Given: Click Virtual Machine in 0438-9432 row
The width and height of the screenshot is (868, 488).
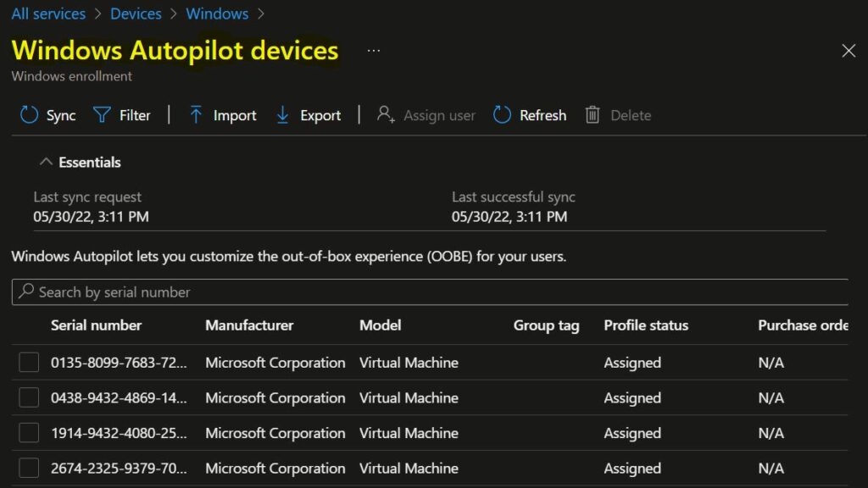Looking at the screenshot, I should coord(409,397).
